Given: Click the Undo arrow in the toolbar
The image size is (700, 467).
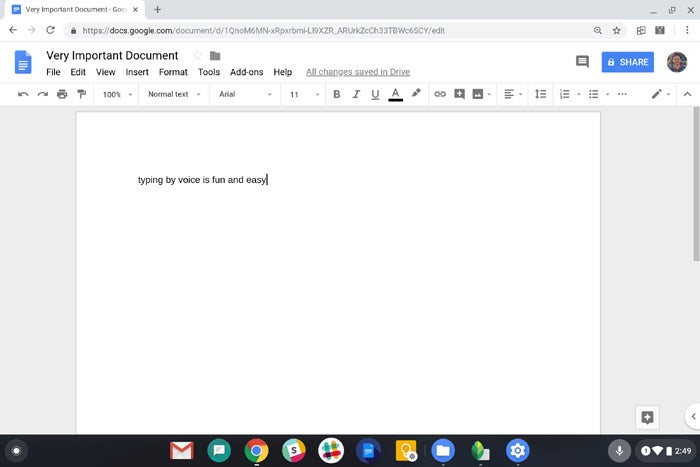Looking at the screenshot, I should click(23, 94).
